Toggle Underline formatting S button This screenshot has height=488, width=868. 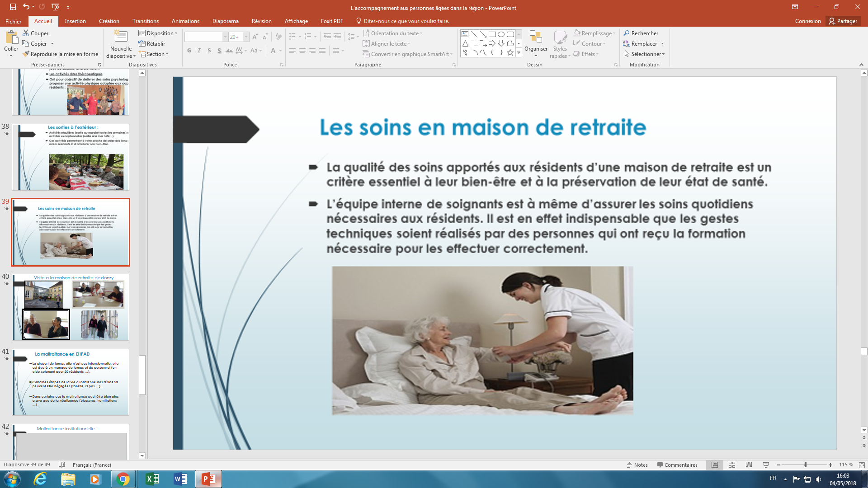pyautogui.click(x=209, y=51)
